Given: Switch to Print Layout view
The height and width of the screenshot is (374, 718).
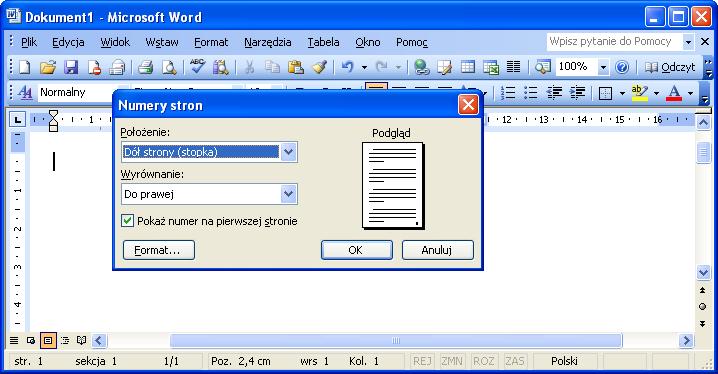Looking at the screenshot, I should pos(48,341).
